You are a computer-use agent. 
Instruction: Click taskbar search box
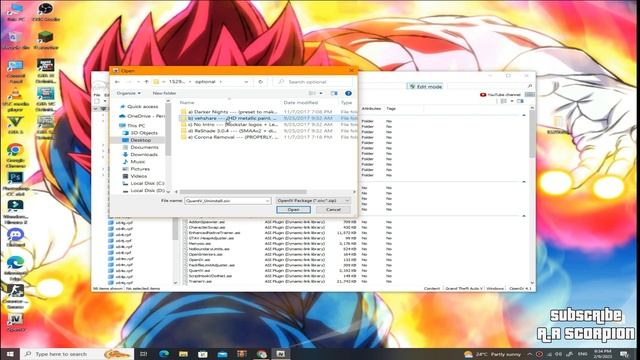click(78, 354)
